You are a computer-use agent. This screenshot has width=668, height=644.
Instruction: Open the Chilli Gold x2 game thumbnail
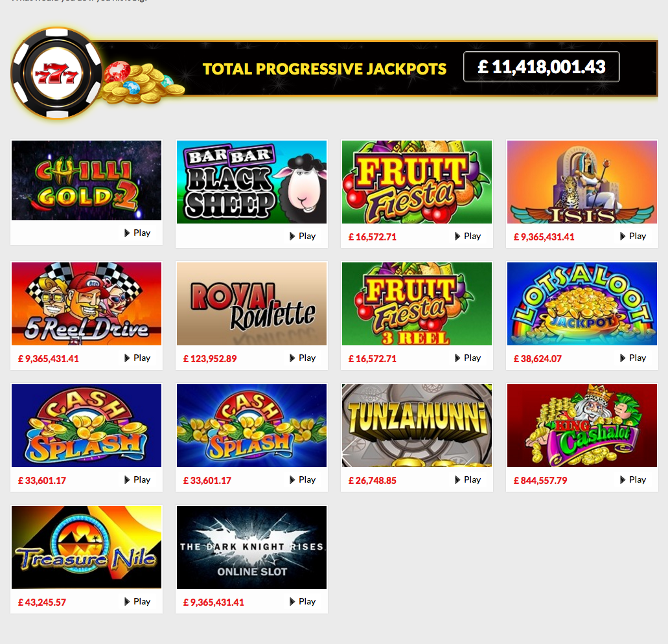click(86, 180)
